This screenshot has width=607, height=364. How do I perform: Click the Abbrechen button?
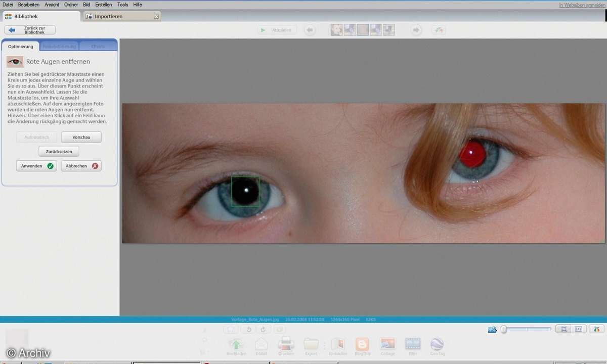click(81, 166)
